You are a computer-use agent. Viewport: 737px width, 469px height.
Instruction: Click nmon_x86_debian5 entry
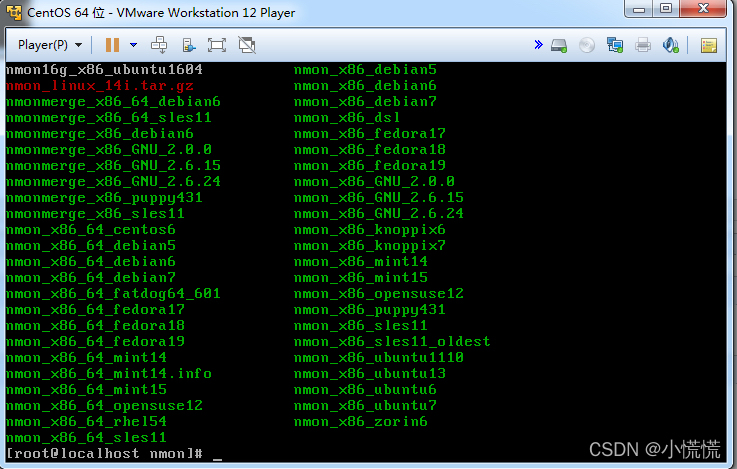click(x=365, y=70)
